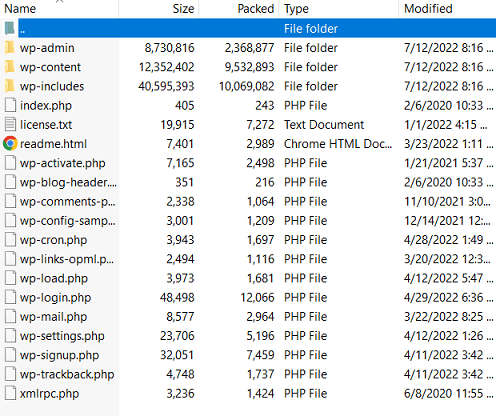Click the modified date 11/10/2021 3:0...
Viewport: 496px width, 416px height.
(x=447, y=202)
